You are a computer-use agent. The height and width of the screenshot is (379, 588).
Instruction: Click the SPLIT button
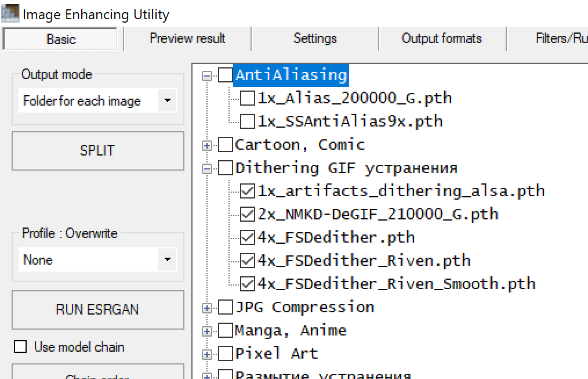[x=97, y=150]
